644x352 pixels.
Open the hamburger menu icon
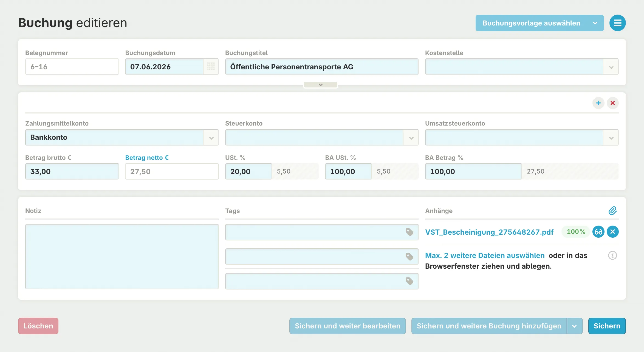click(617, 23)
